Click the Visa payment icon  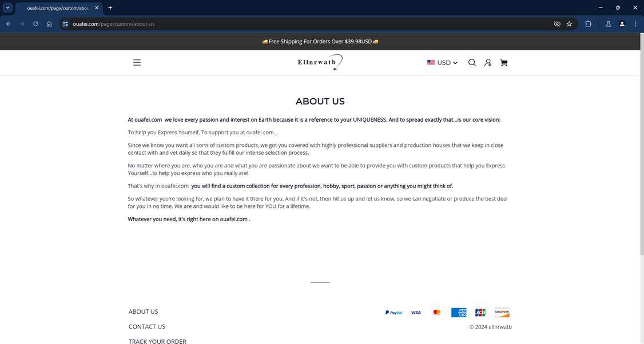pyautogui.click(x=416, y=313)
